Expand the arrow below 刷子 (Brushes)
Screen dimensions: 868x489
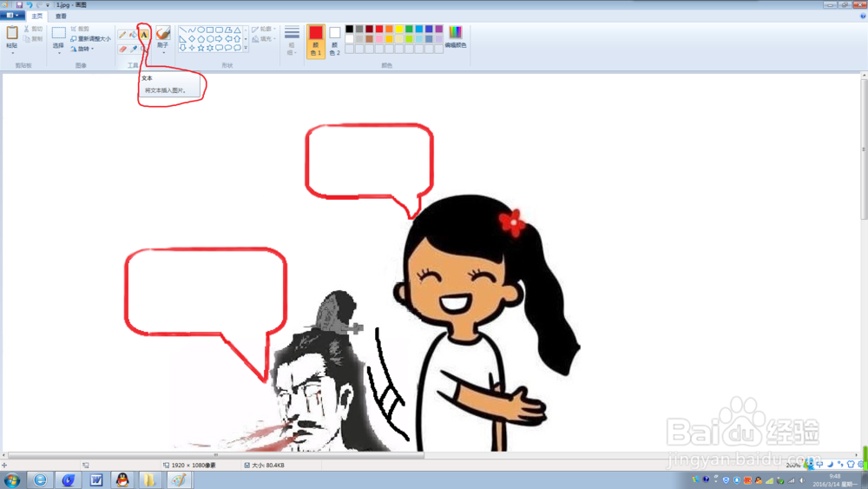pos(163,53)
